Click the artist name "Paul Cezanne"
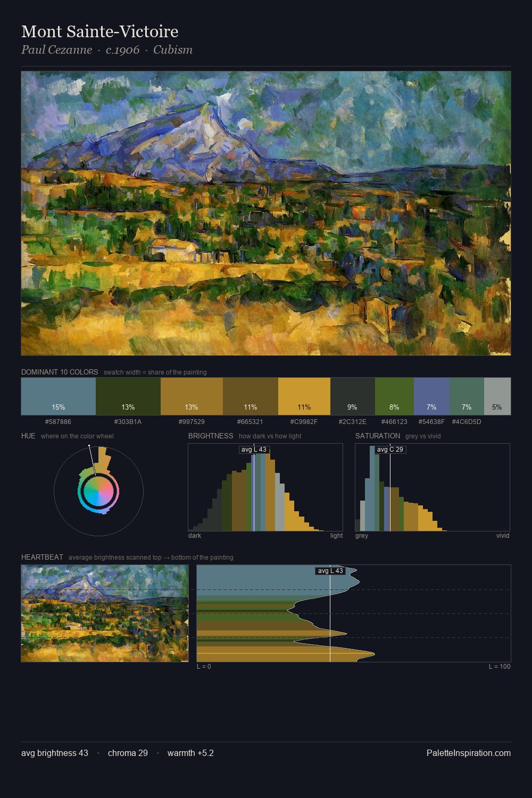This screenshot has width=532, height=798. pyautogui.click(x=56, y=50)
